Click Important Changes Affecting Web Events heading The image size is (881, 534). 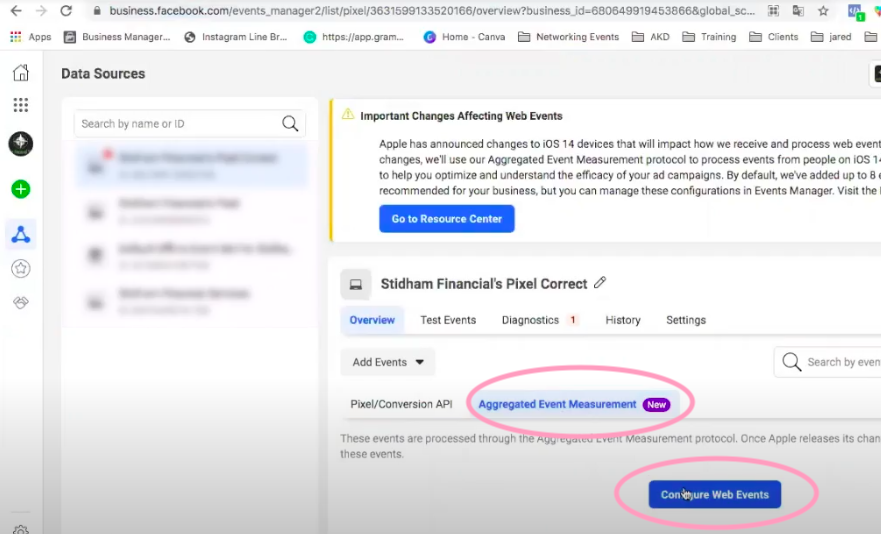click(461, 116)
